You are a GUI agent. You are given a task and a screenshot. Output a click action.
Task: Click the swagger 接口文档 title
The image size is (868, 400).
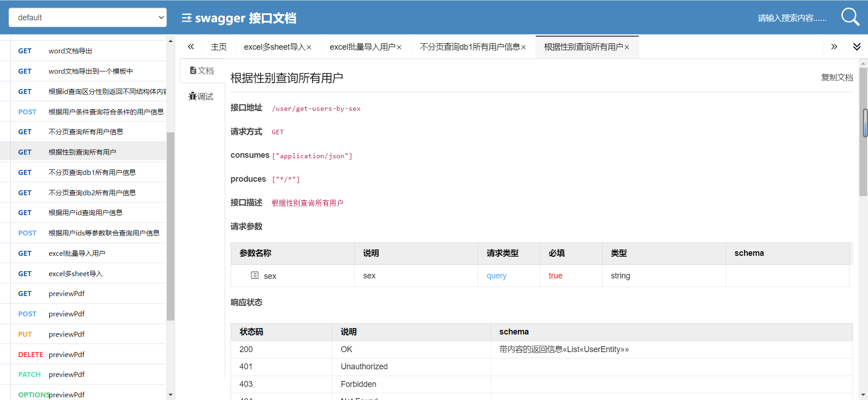click(x=245, y=18)
